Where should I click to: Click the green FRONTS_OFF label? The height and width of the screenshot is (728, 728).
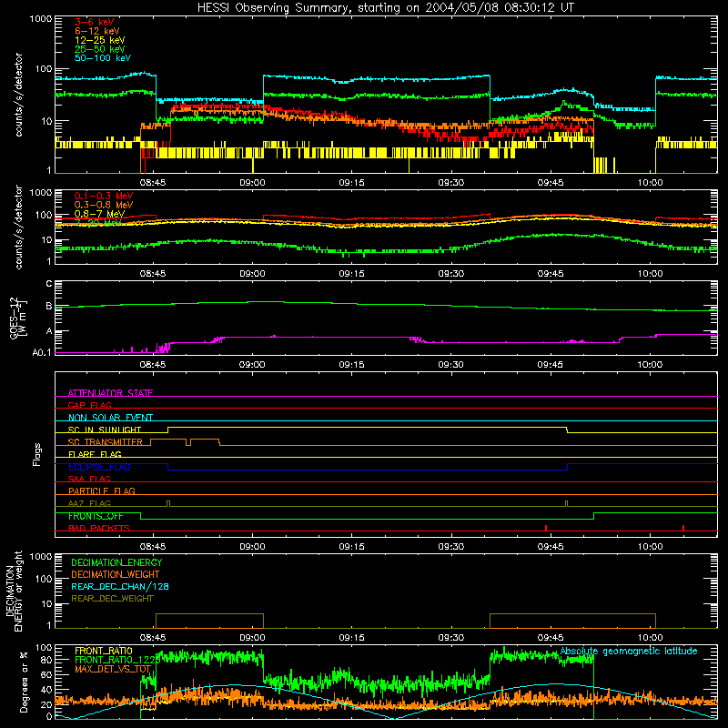(96, 516)
